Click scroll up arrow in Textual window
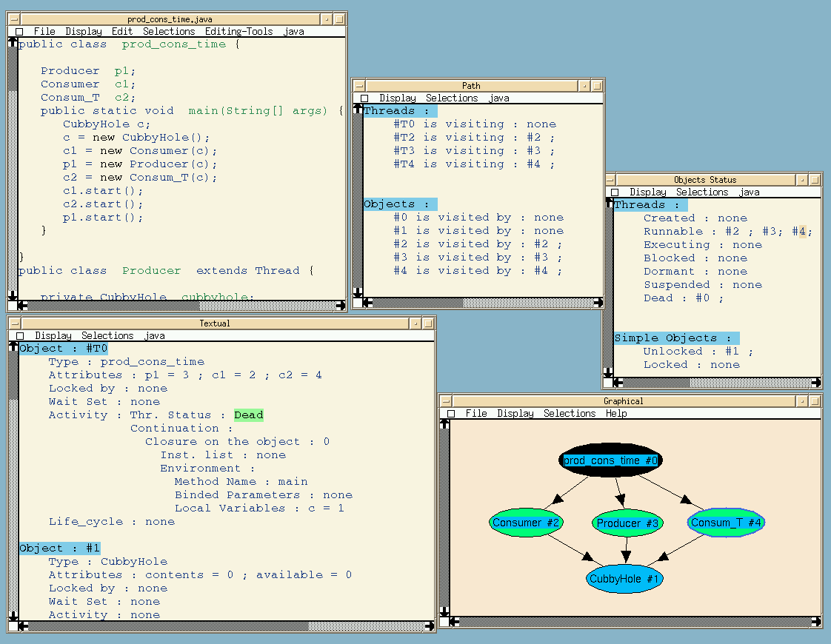Image resolution: width=831 pixels, height=644 pixels. tap(14, 347)
